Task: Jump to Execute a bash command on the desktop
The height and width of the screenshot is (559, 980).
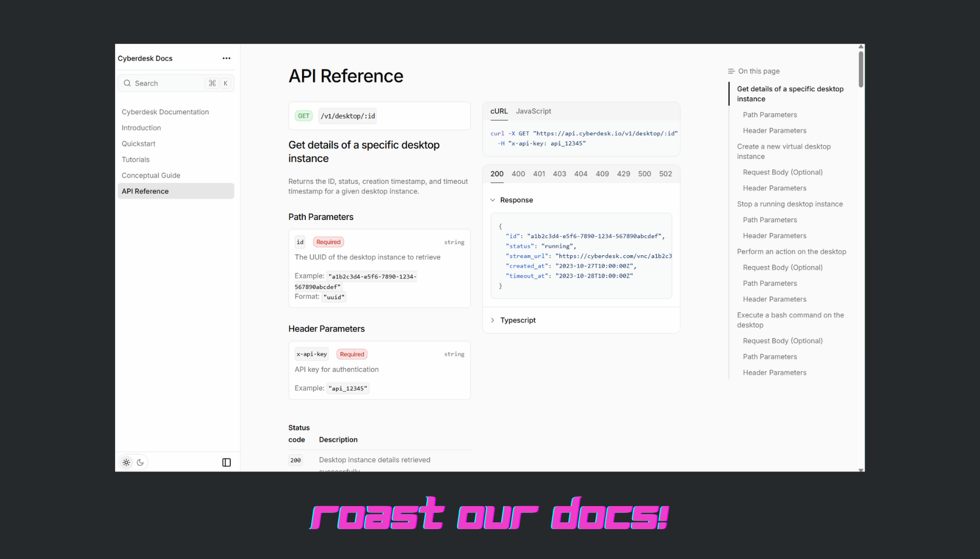Action: 790,320
